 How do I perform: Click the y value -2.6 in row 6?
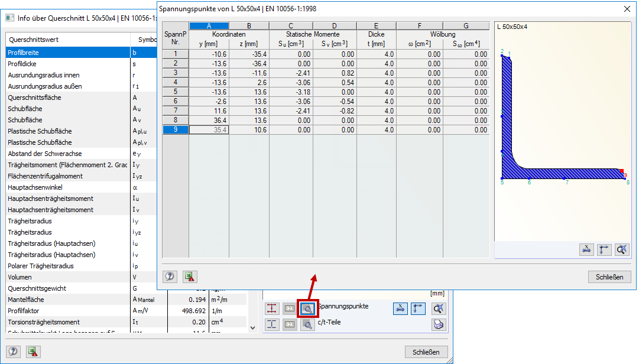(x=209, y=102)
